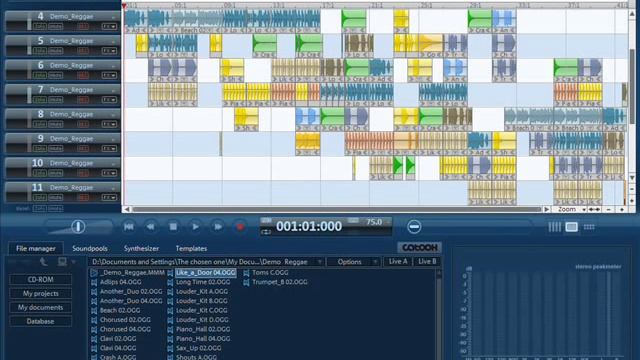The height and width of the screenshot is (360, 640).
Task: Solo track 10 Demo_Reggae
Action: (x=40, y=173)
